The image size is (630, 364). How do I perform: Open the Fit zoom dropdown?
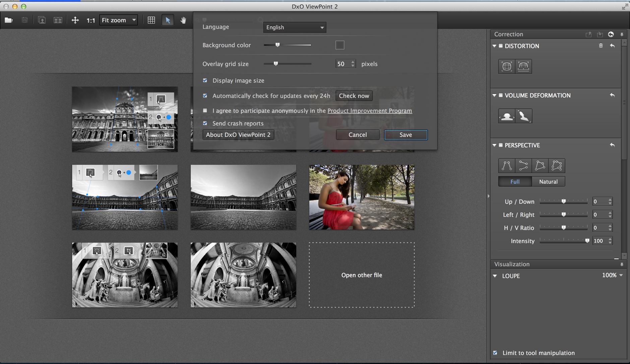(118, 20)
